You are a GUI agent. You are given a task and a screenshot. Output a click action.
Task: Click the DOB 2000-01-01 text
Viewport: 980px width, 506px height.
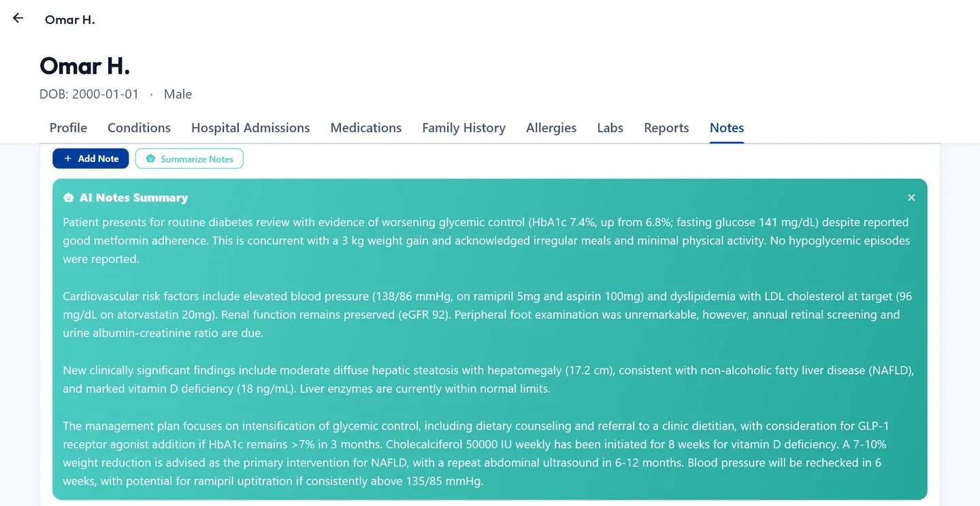click(x=89, y=94)
